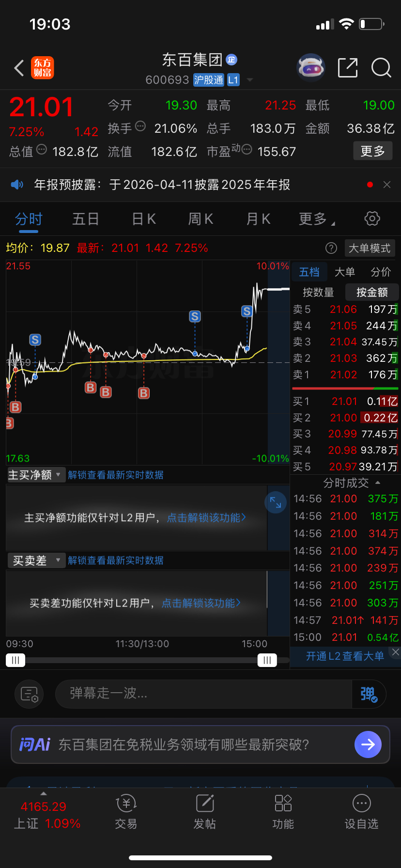Click the left timeline range handle
The width and height of the screenshot is (401, 868).
[15, 660]
